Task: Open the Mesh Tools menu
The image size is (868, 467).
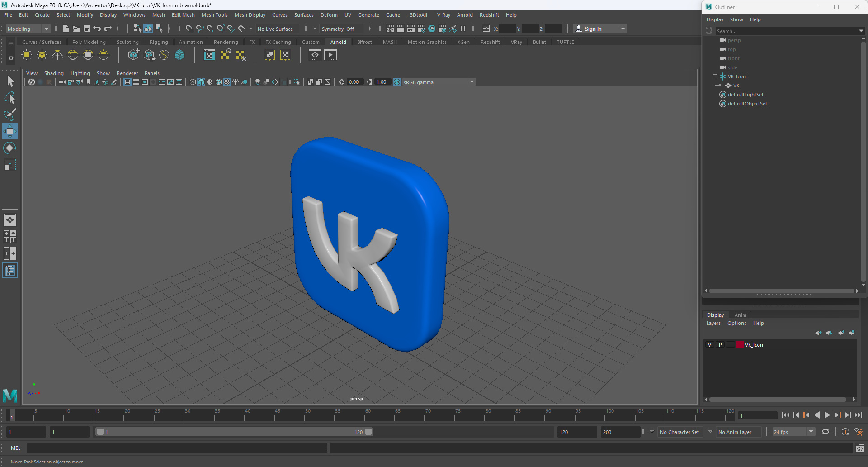Action: (214, 15)
